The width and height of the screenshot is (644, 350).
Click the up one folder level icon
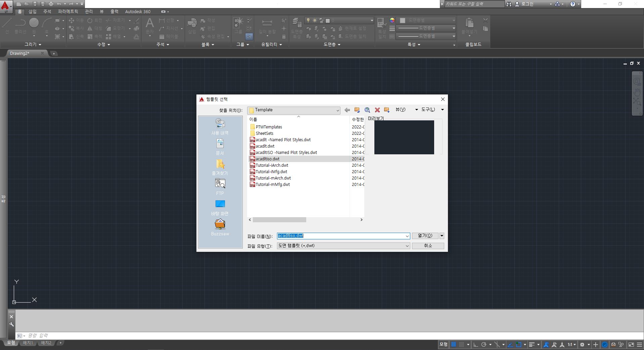coord(357,110)
